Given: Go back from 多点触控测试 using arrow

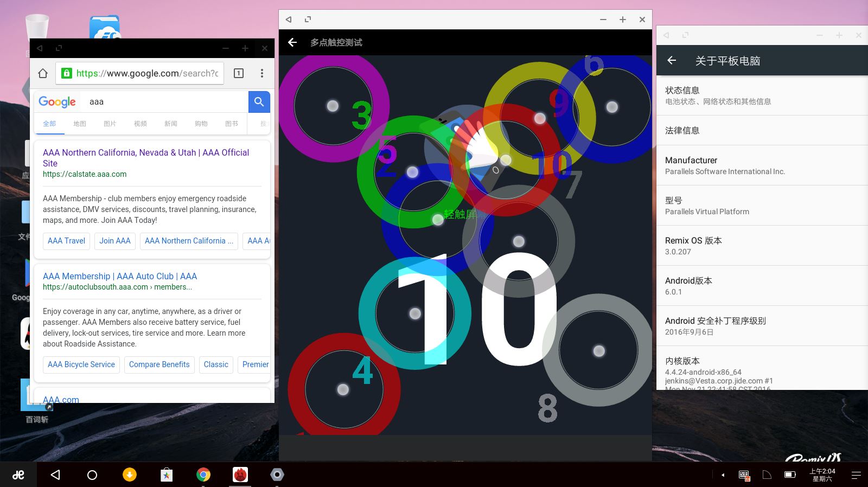Looking at the screenshot, I should [292, 42].
